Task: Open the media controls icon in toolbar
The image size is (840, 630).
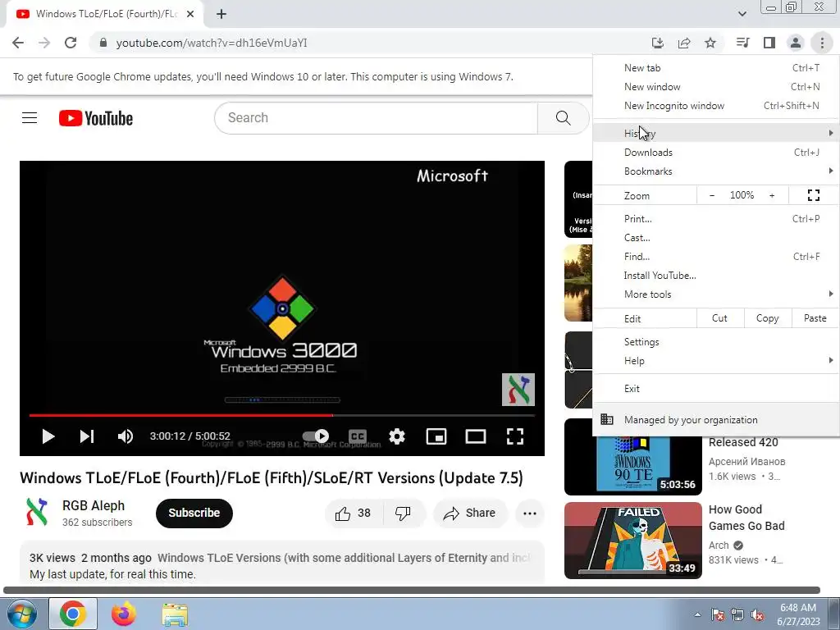Action: (x=742, y=43)
